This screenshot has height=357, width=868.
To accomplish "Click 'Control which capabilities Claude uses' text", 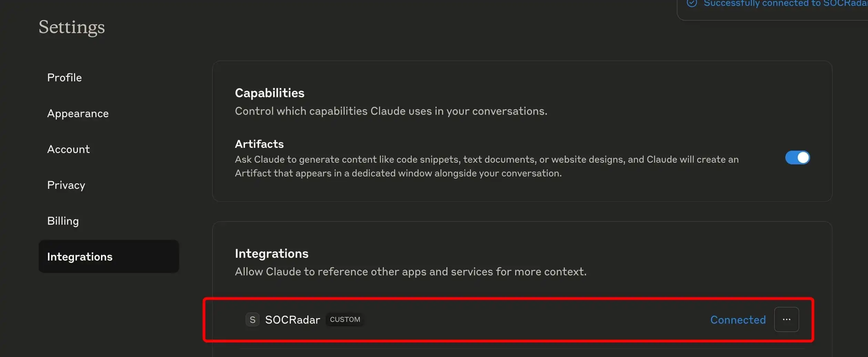I will pyautogui.click(x=391, y=111).
